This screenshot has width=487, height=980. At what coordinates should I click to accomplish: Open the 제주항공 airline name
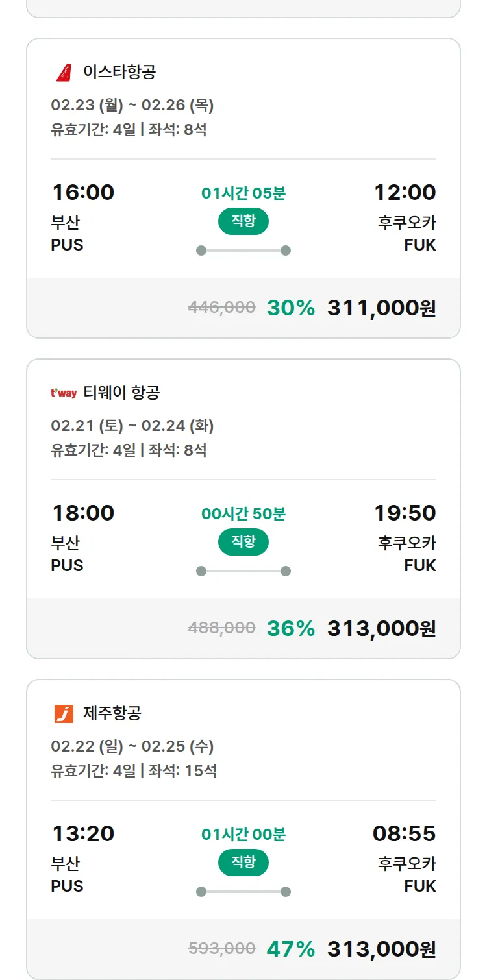tap(112, 713)
